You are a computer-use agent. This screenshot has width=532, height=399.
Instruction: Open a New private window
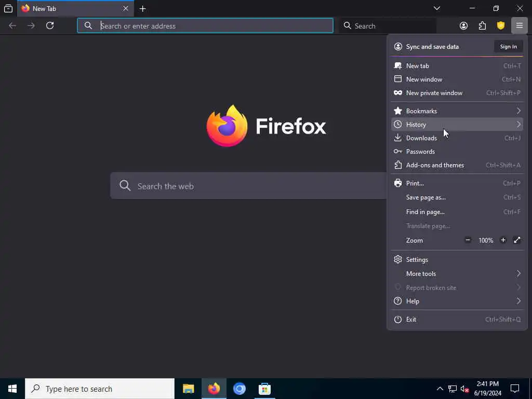click(x=457, y=93)
